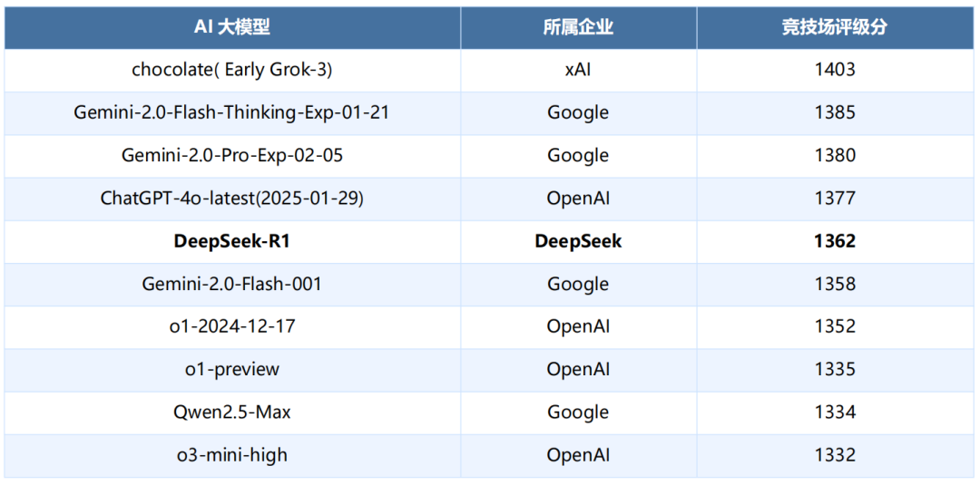Image resolution: width=980 pixels, height=485 pixels.
Task: Select the "o1-preview" cell
Action: (x=232, y=370)
